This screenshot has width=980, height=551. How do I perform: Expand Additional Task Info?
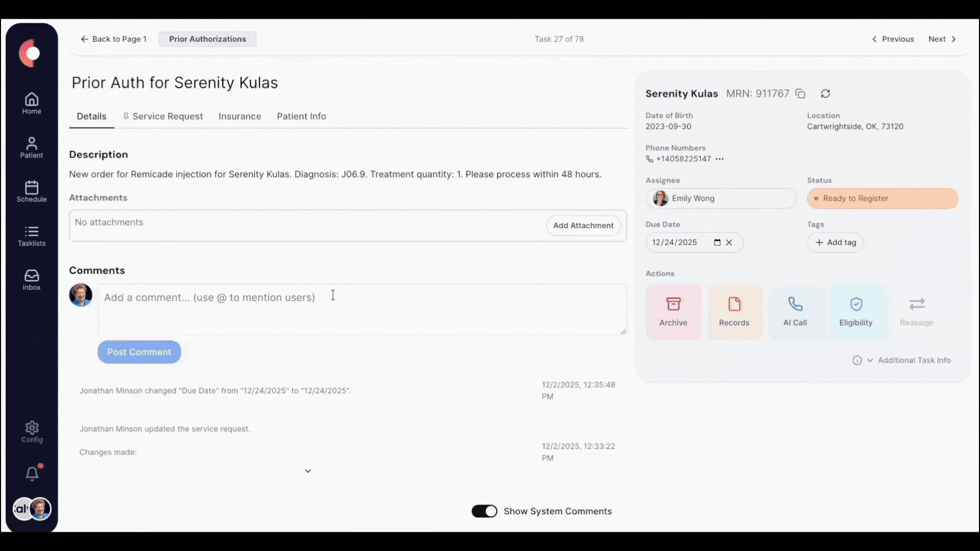914,360
